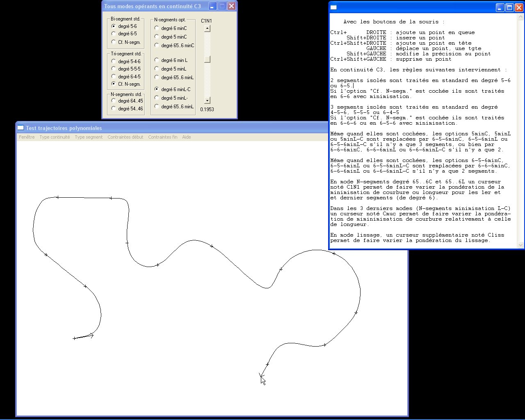The width and height of the screenshot is (525, 420).
Task: Click the C1N1 slider down arrow
Action: tap(207, 100)
